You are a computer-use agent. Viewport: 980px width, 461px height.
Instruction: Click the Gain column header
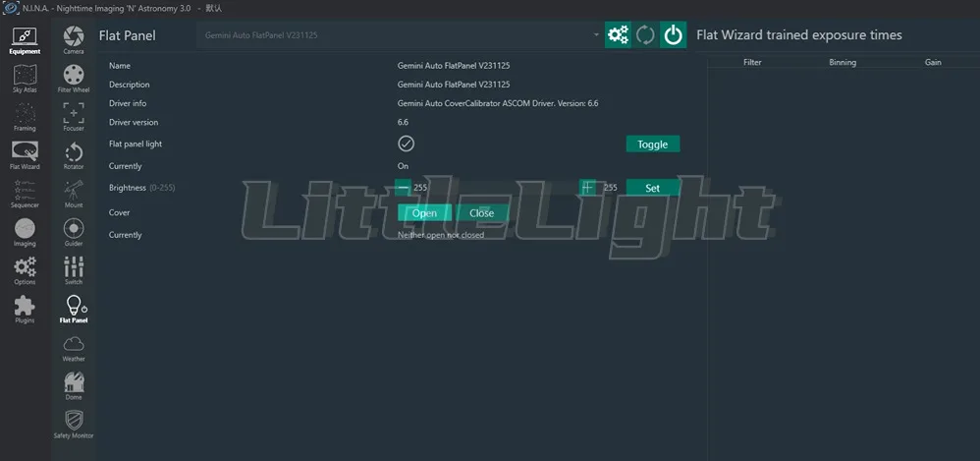click(x=933, y=63)
